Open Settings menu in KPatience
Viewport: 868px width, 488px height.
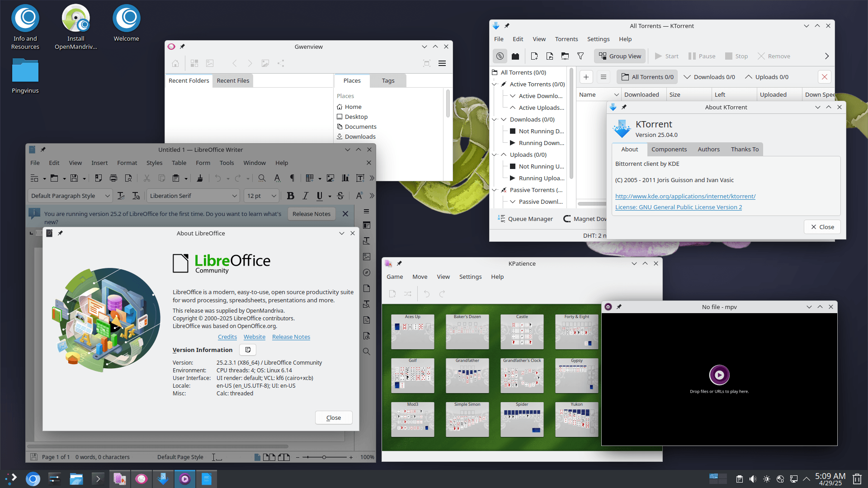tap(470, 277)
